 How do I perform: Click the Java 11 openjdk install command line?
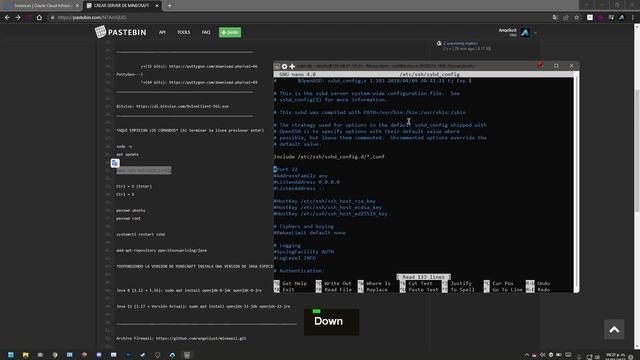click(x=203, y=306)
